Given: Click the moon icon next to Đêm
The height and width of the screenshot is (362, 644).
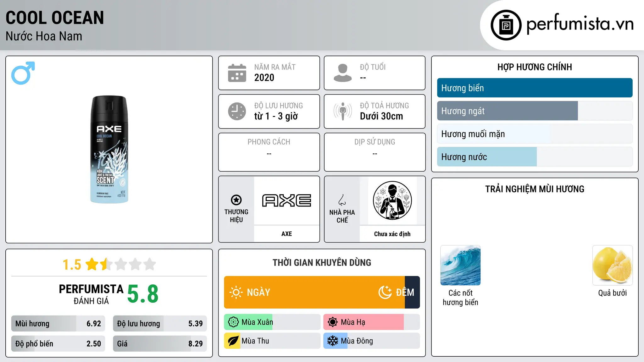Looking at the screenshot, I should 385,292.
